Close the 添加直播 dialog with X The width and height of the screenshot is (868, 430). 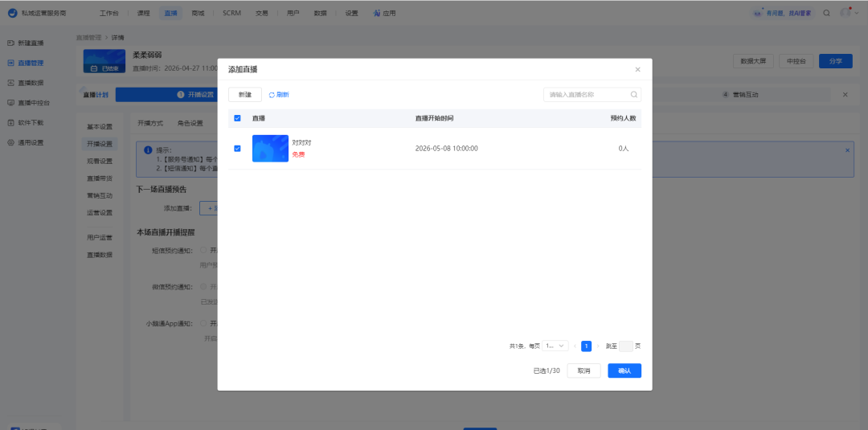[637, 70]
